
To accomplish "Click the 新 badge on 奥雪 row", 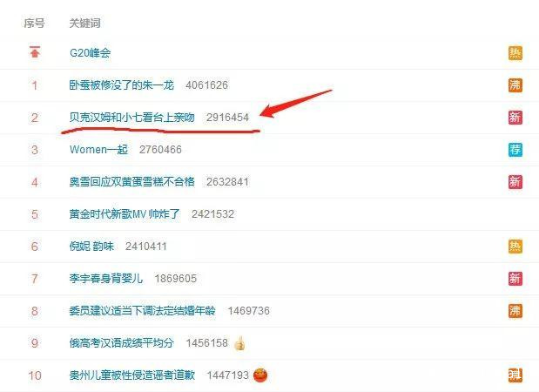I will pos(515,181).
